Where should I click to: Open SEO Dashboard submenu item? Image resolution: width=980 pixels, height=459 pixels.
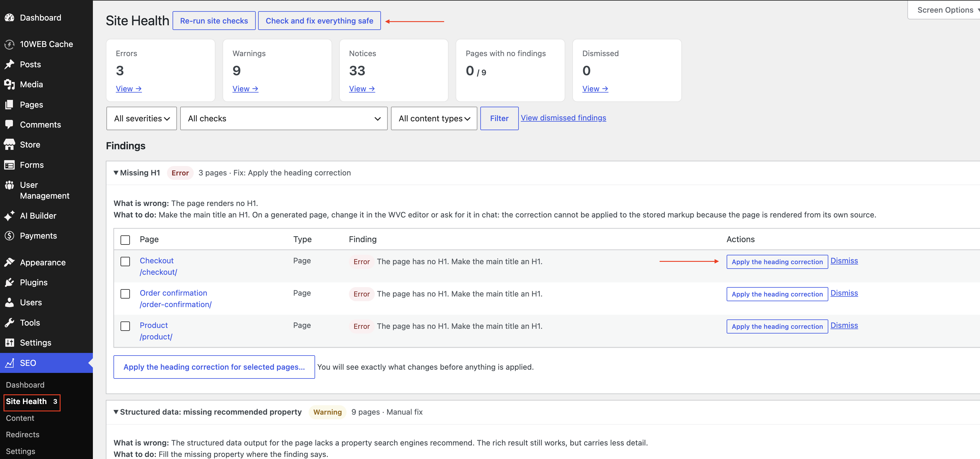(x=25, y=385)
